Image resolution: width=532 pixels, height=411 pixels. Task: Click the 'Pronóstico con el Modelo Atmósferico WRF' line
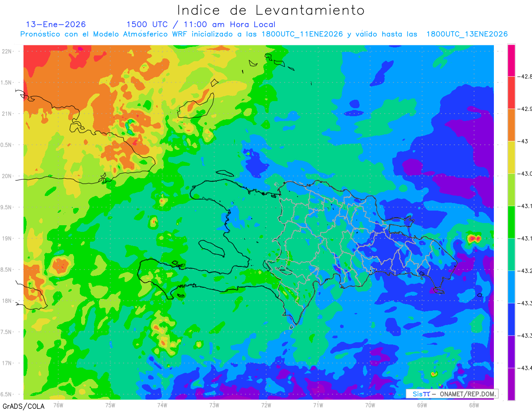tap(264, 34)
